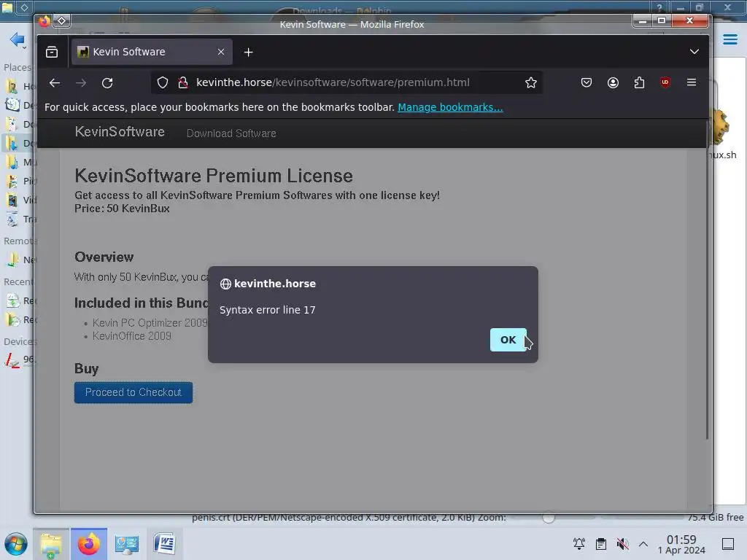Open the Extensions puzzle icon

639,83
